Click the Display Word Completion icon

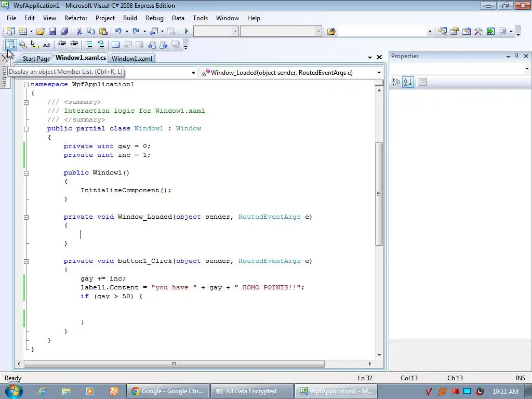pos(47,45)
